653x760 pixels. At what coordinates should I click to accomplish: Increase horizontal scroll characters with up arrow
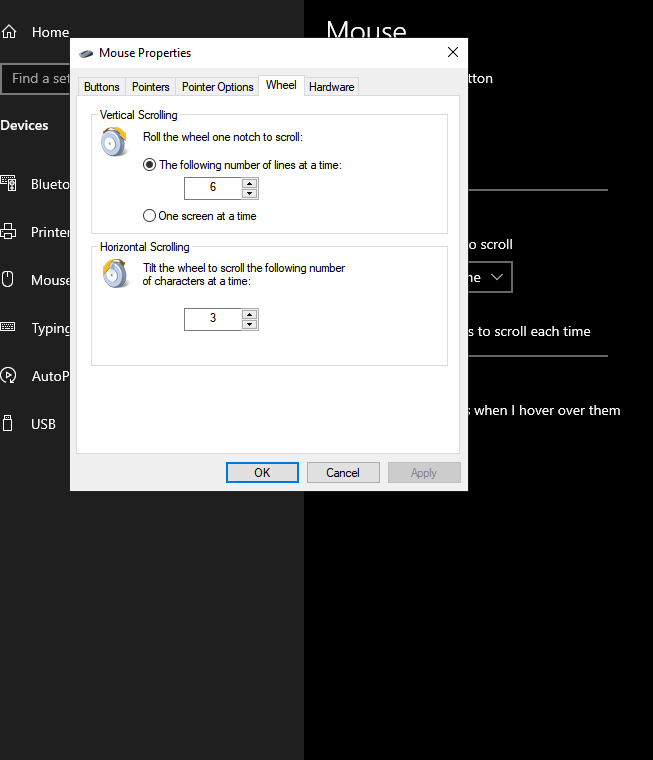[250, 314]
